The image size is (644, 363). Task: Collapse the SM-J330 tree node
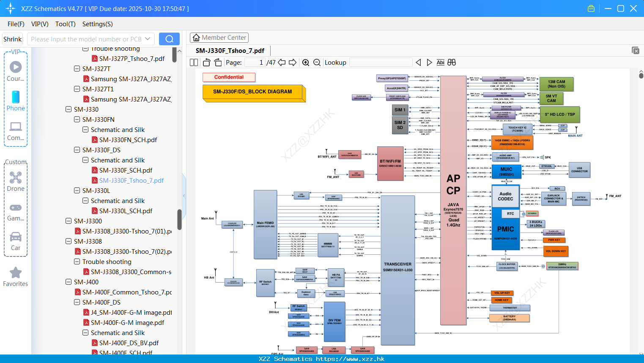click(x=69, y=109)
